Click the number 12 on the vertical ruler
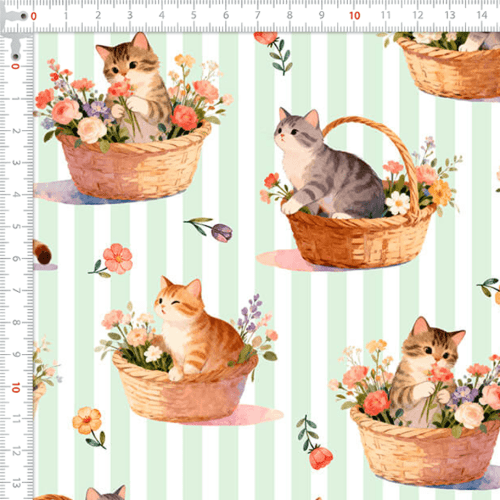The image size is (500, 500). pos(16,451)
